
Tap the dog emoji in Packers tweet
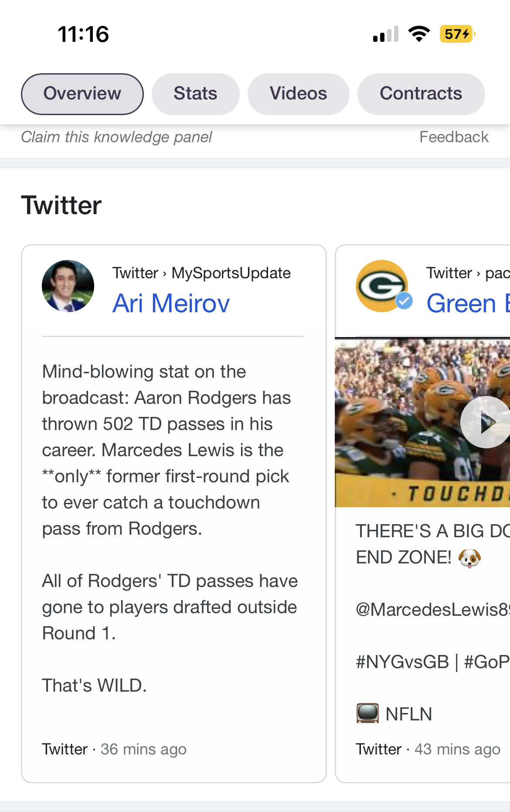coord(469,558)
